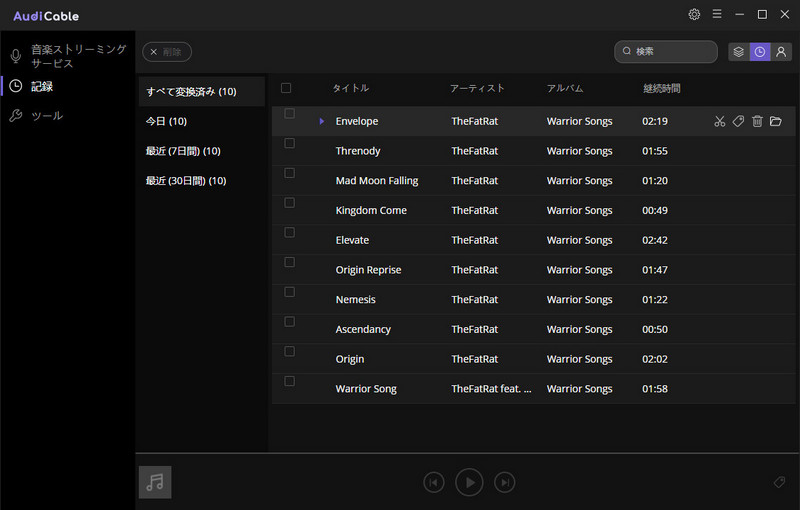Image resolution: width=800 pixels, height=510 pixels.
Task: Select the Nemesis track title
Action: click(356, 299)
